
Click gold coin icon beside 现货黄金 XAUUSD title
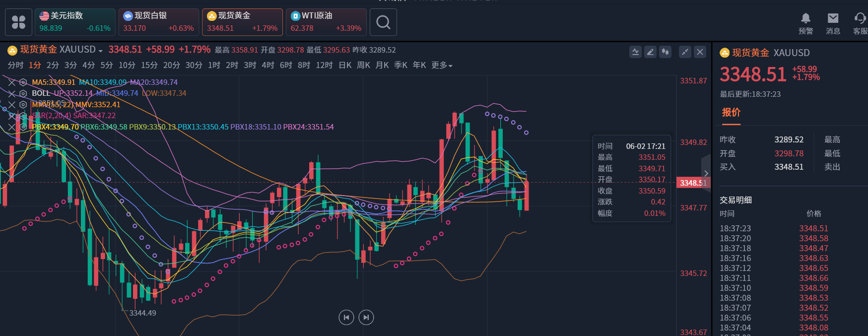12,50
